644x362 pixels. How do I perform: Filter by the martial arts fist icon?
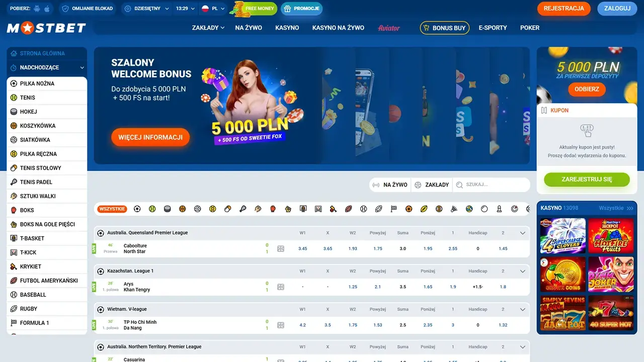(x=258, y=209)
